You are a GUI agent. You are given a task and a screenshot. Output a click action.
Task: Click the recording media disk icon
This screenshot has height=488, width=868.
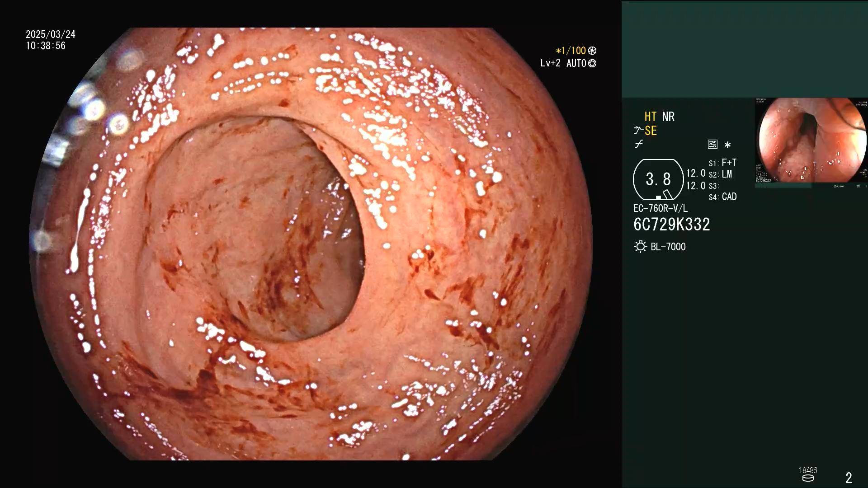click(808, 479)
